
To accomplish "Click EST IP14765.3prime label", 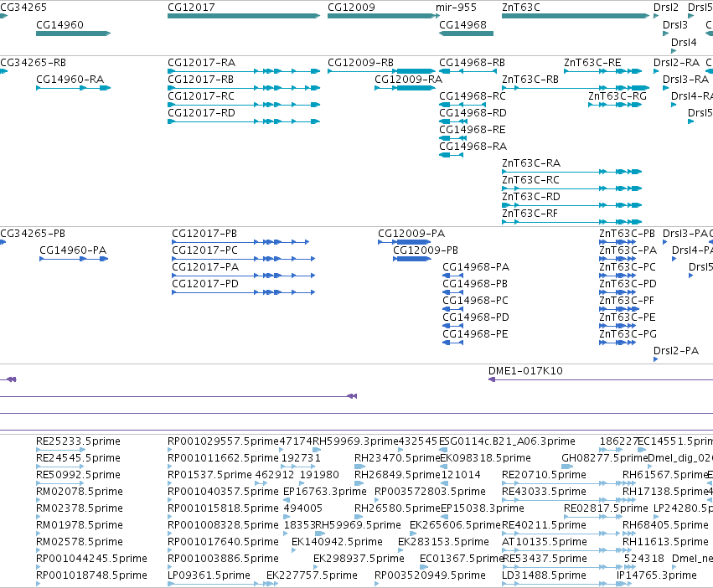I will click(657, 575).
